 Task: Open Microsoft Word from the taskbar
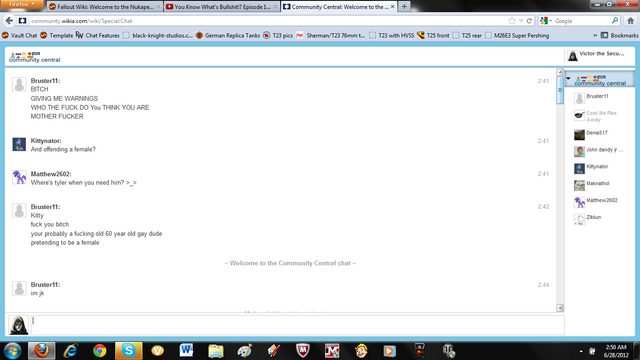click(x=187, y=351)
